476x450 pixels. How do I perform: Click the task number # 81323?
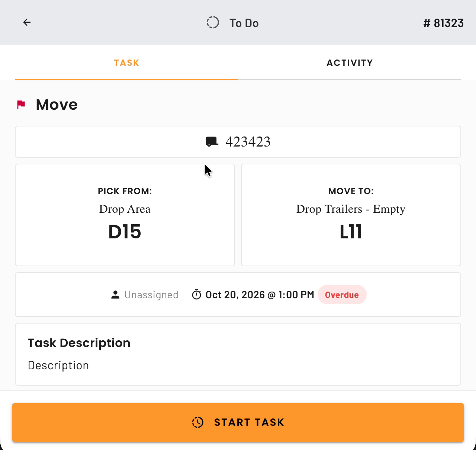pos(444,23)
